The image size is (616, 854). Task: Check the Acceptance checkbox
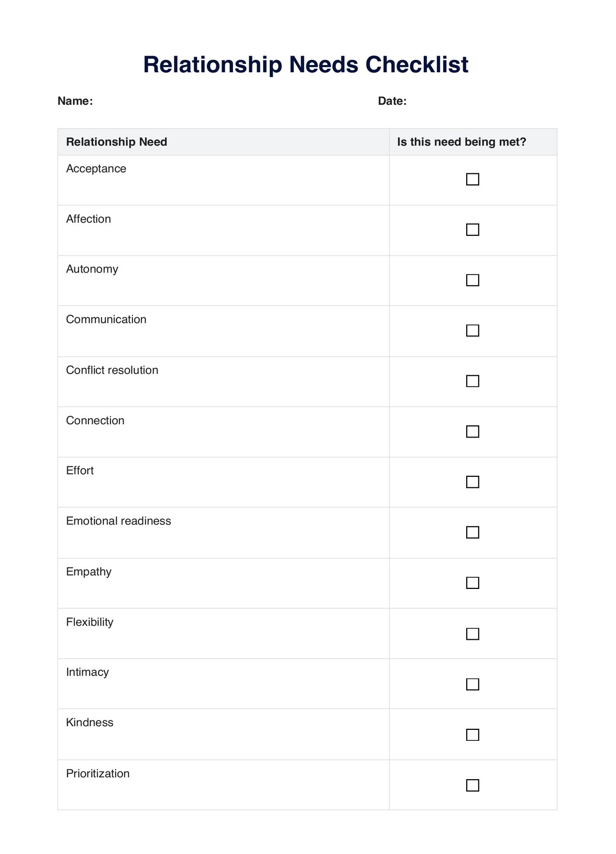click(x=472, y=179)
